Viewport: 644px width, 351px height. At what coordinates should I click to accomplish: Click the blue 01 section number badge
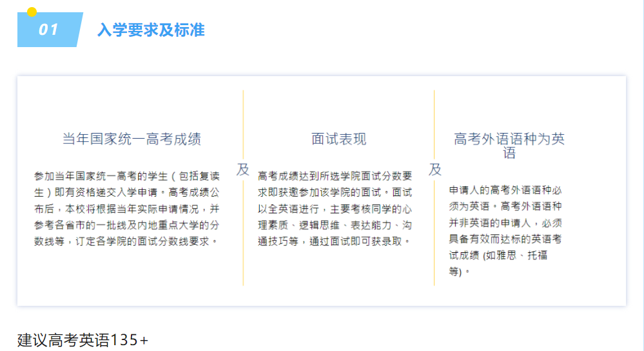(x=49, y=30)
